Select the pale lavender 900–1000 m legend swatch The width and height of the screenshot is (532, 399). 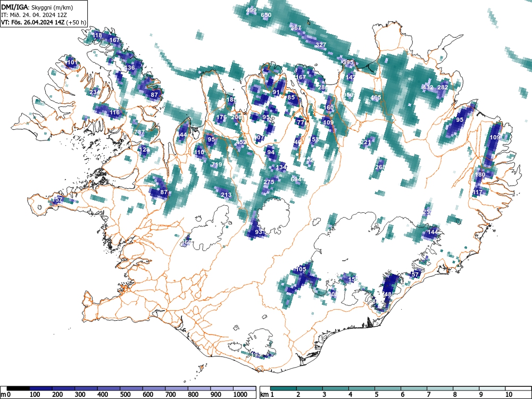222,388
